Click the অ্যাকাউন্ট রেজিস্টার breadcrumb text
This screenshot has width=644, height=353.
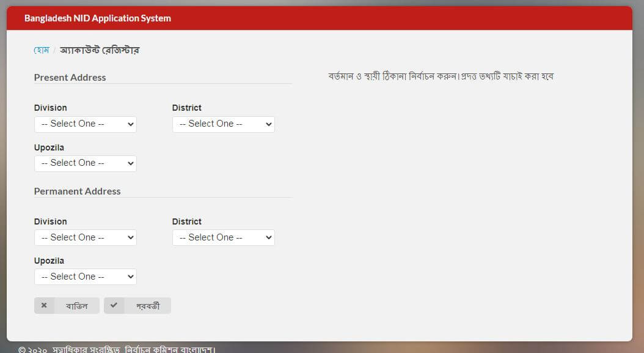100,50
